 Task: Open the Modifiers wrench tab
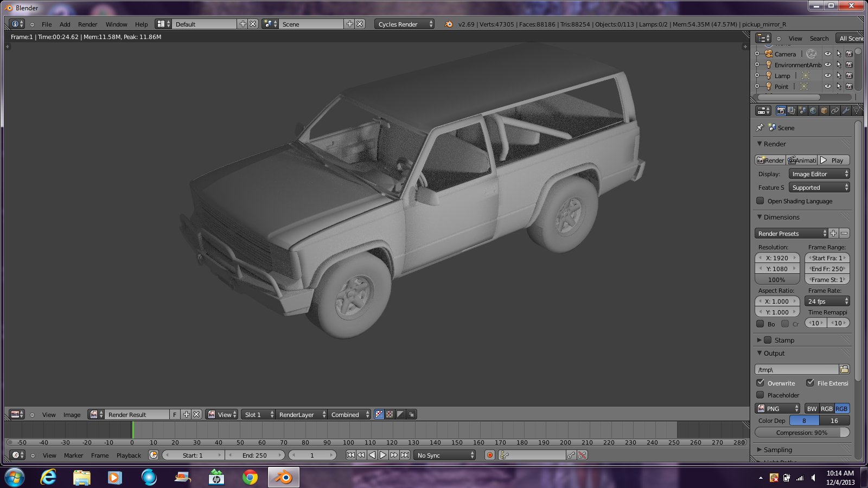846,111
